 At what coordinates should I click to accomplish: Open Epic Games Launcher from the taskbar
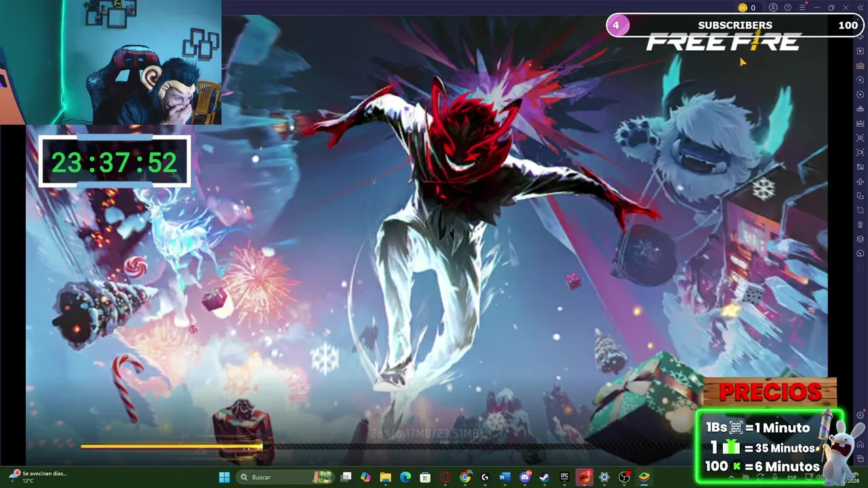coord(564,477)
